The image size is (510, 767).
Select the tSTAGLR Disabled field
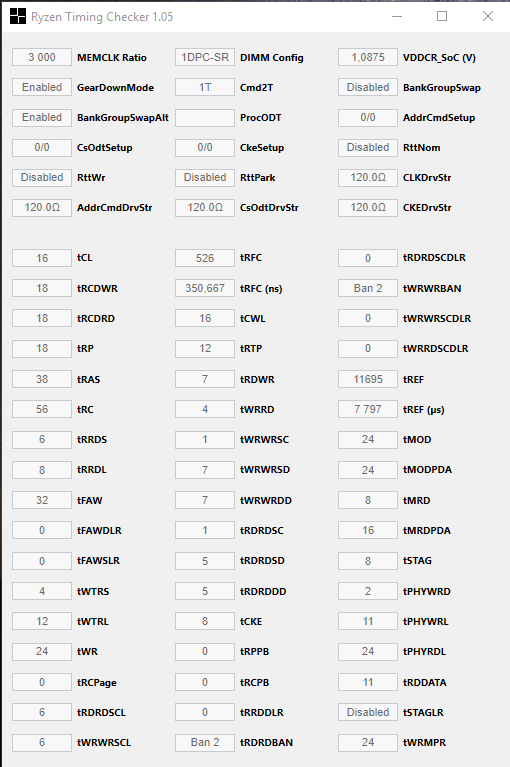(x=368, y=712)
